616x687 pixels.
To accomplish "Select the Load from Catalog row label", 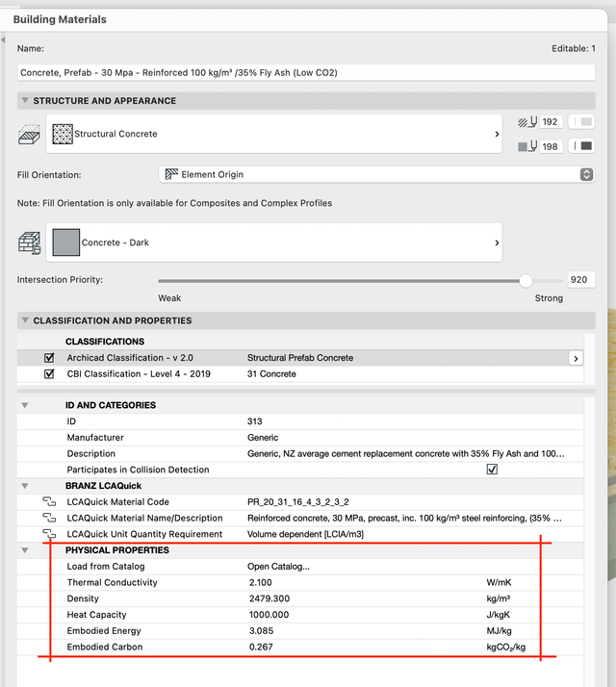I will [106, 567].
